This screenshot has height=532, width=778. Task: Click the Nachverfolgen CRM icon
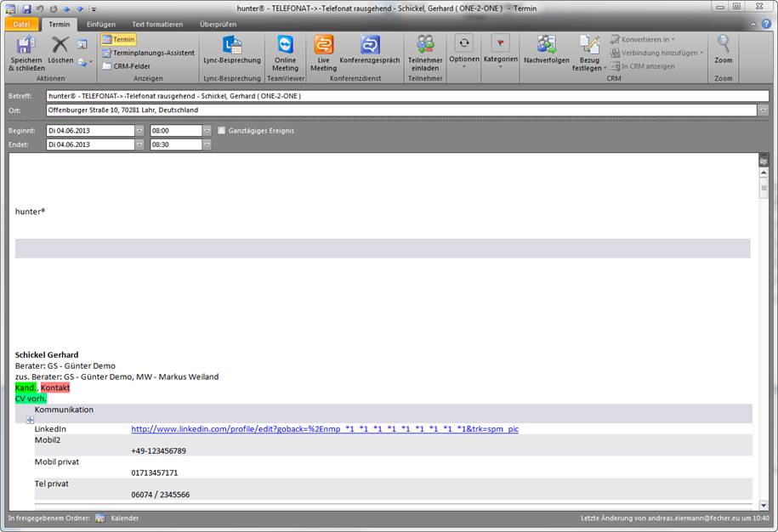point(546,46)
